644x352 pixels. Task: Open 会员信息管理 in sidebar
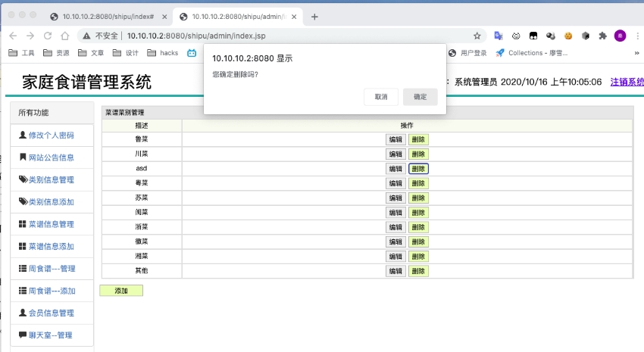pos(52,313)
